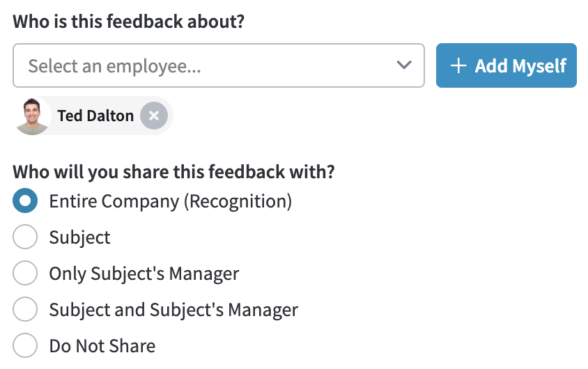Enable the Do Not Share radio option
588x369 pixels.
(25, 345)
